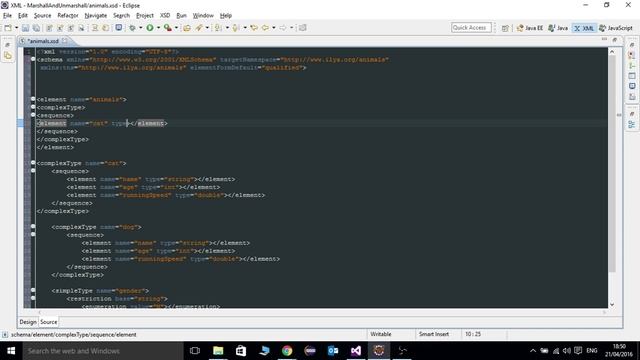Screen dimensions: 640x360
Task: Click the vertical scrollbar of the editor
Action: pyautogui.click(x=612, y=163)
